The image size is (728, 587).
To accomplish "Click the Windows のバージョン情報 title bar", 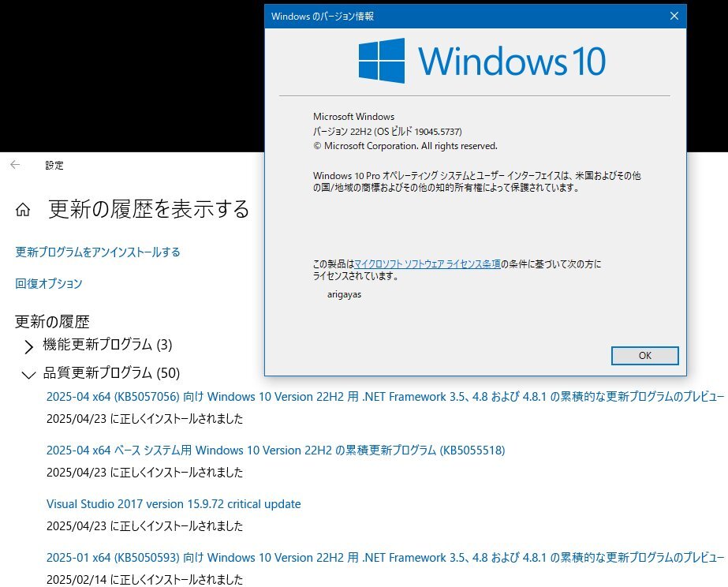I will (x=465, y=17).
